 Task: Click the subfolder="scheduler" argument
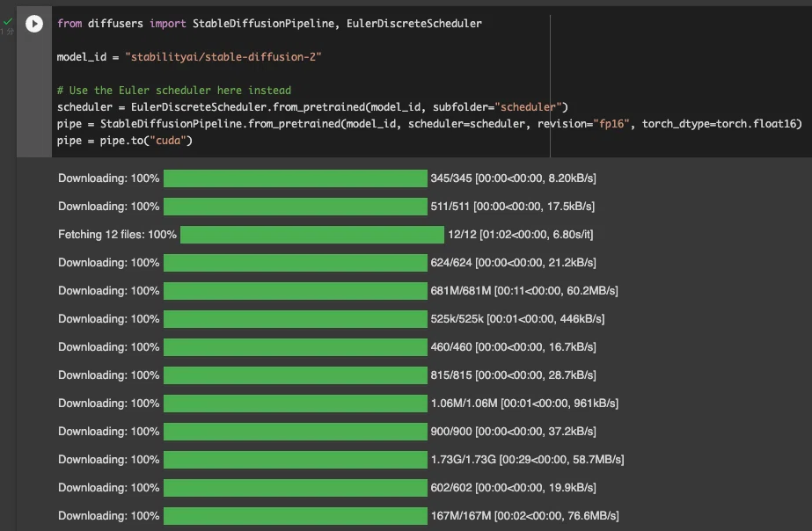click(497, 107)
